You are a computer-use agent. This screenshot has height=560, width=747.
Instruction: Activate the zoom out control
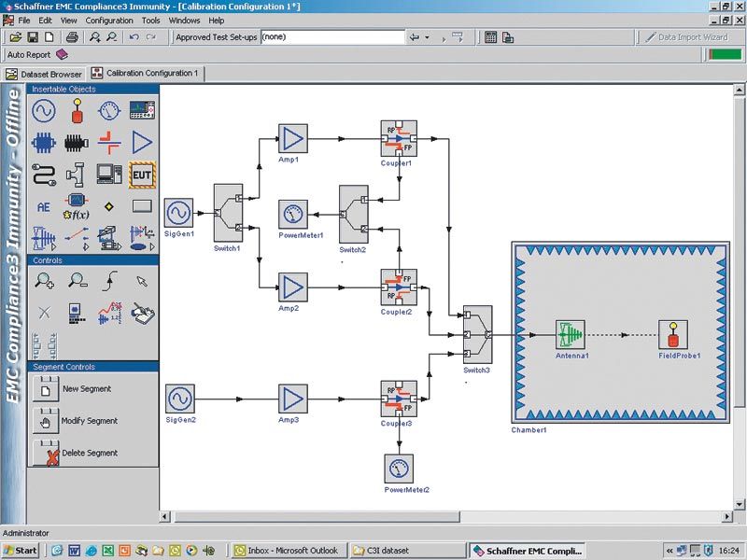click(78, 281)
